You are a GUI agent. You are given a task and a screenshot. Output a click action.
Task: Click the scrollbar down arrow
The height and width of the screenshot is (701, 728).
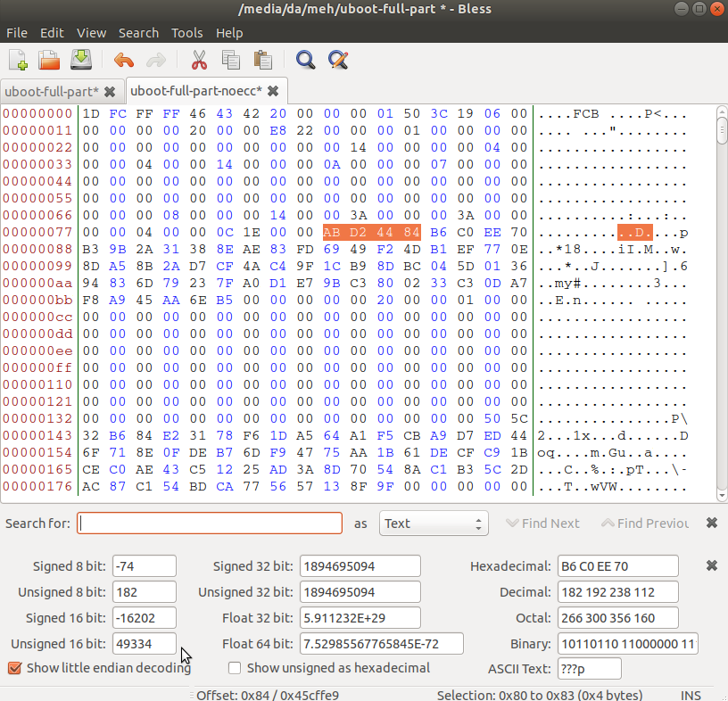point(722,496)
